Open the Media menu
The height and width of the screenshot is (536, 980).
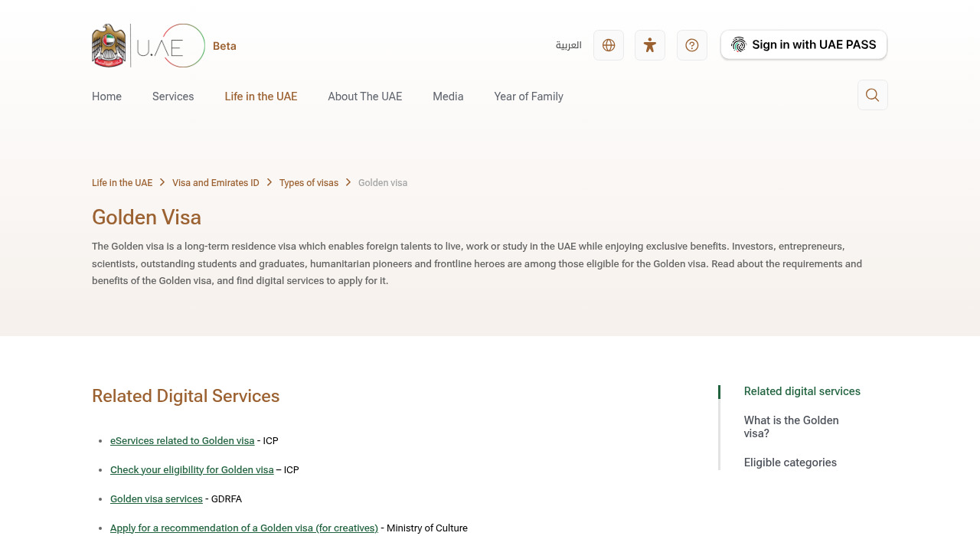point(448,96)
